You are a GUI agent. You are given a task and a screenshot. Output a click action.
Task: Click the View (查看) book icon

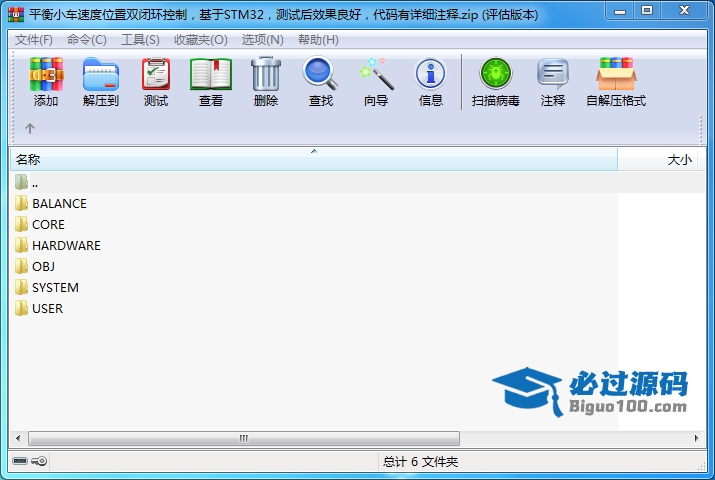coord(210,75)
